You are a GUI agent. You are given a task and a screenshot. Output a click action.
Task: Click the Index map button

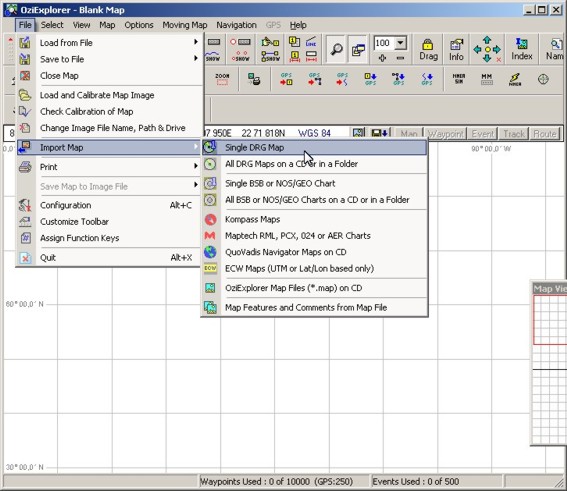tap(522, 50)
